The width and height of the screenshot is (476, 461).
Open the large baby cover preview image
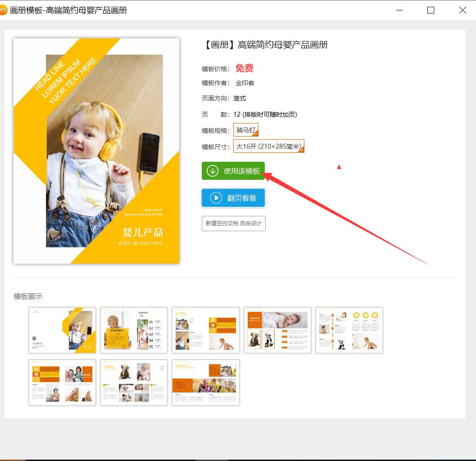click(x=96, y=151)
